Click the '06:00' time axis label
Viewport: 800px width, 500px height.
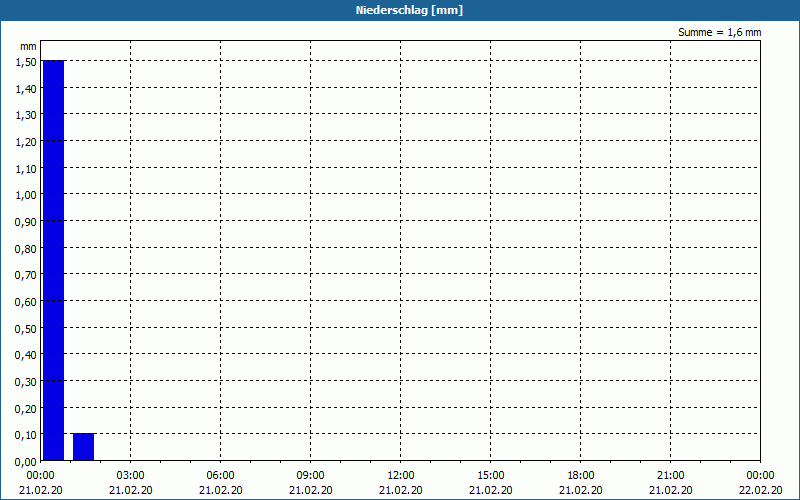(220, 476)
